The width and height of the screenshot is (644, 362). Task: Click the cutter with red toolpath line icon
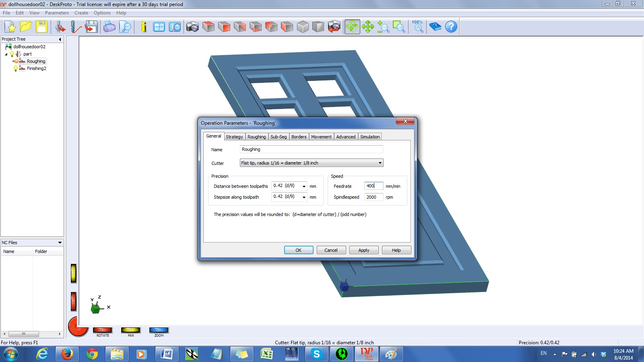click(x=76, y=27)
